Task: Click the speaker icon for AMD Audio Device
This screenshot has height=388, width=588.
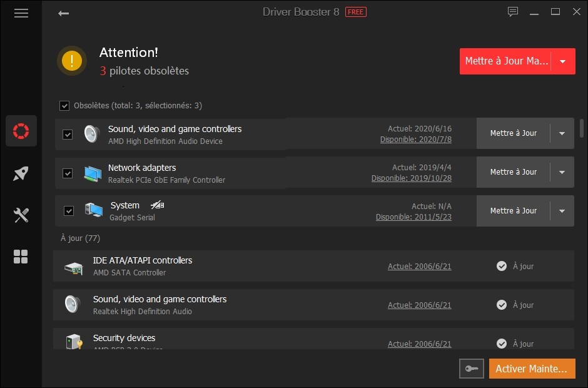Action: tap(92, 134)
